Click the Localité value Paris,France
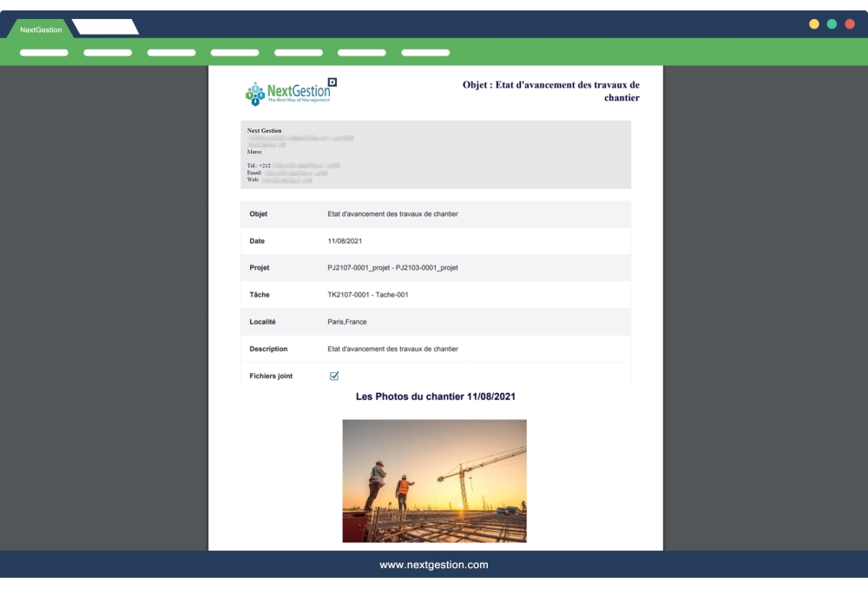 (347, 322)
